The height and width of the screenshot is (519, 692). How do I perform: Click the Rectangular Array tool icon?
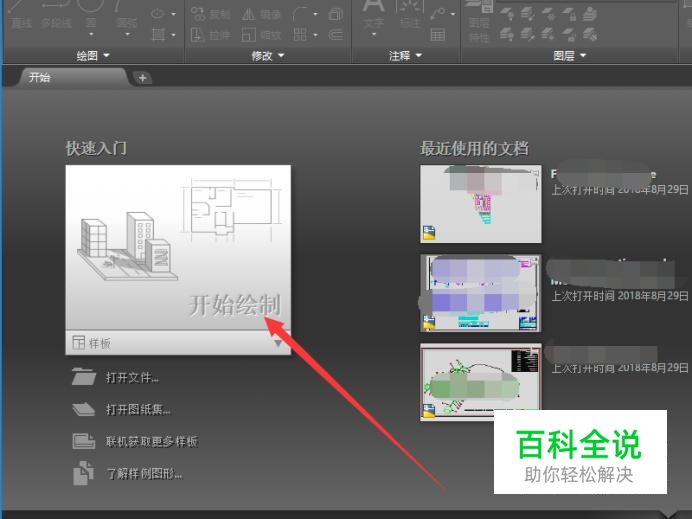(300, 34)
